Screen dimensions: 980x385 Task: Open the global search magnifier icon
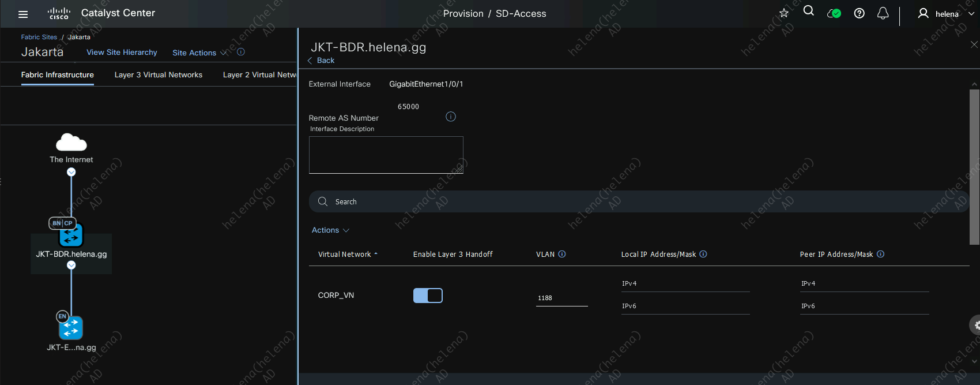[808, 11]
